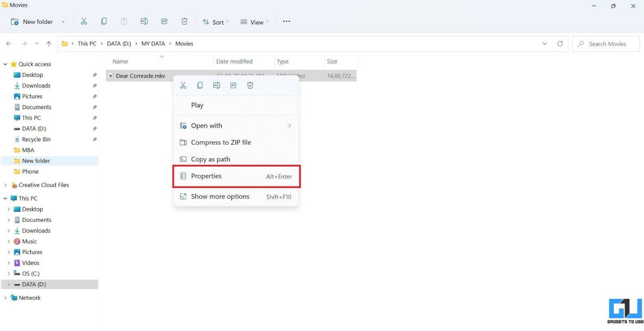The height and width of the screenshot is (331, 644).
Task: Open the Phone folder in the sidebar
Action: [x=30, y=172]
